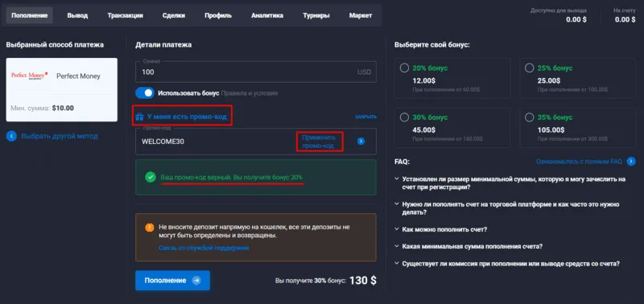Viewport: 644px width, 304px height.
Task: Click the Мин. сумма $10.00 text
Action: click(x=43, y=109)
